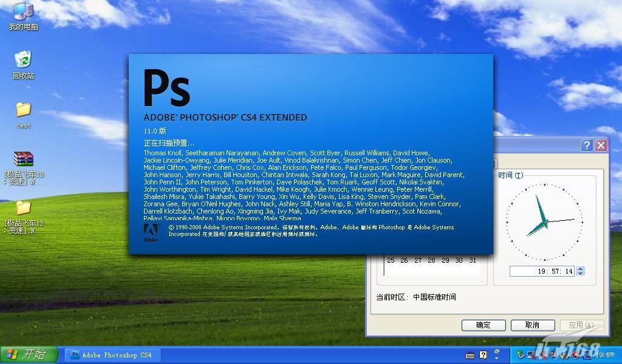This screenshot has width=622, height=364.
Task: Click the 11.0 版 version text
Action: pyautogui.click(x=155, y=130)
